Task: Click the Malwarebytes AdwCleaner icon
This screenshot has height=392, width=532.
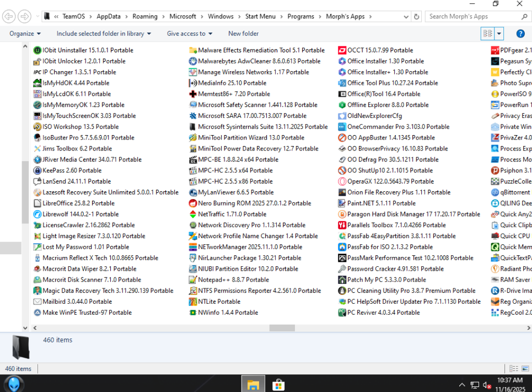Action: (x=193, y=61)
